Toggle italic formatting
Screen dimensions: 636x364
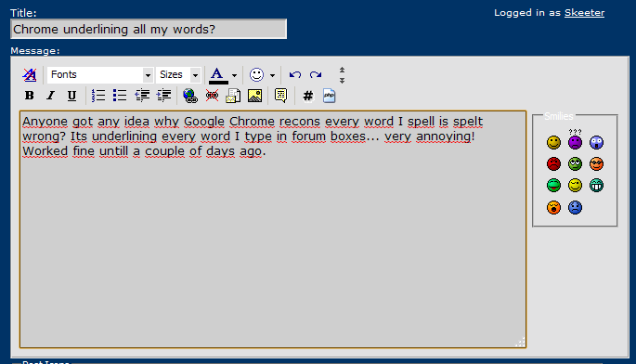point(50,96)
